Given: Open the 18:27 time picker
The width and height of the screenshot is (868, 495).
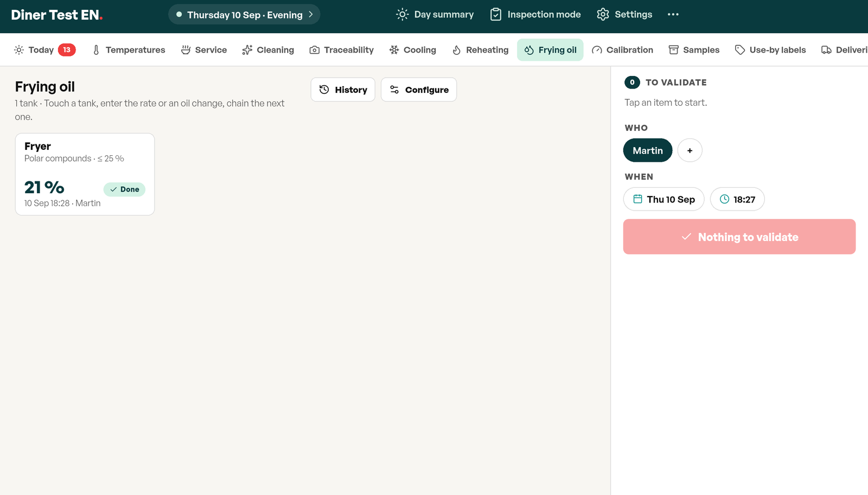Looking at the screenshot, I should pos(737,199).
